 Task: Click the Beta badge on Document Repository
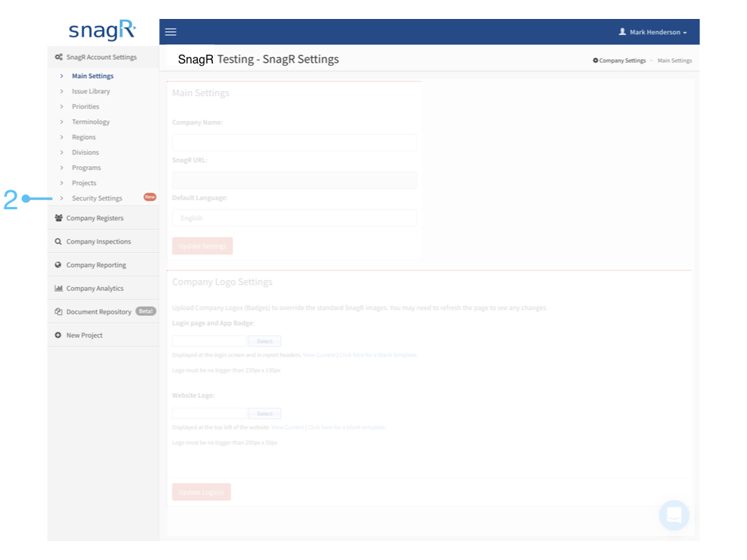coord(145,311)
